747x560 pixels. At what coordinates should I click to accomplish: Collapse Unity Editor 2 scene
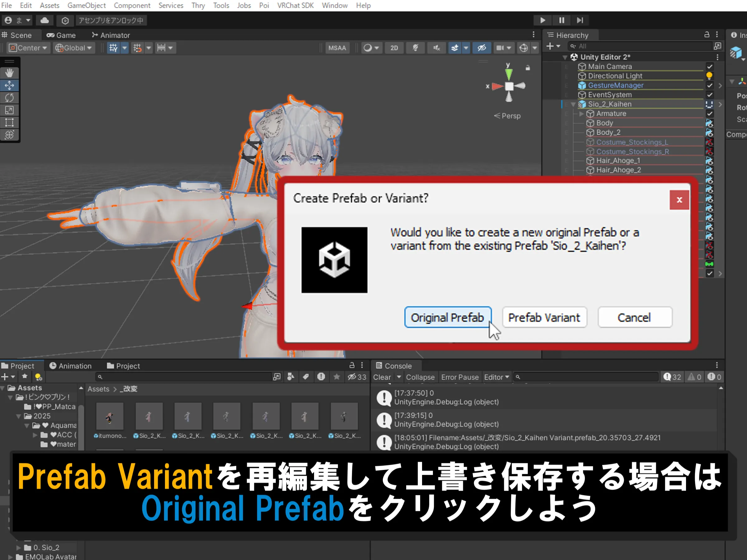(565, 57)
